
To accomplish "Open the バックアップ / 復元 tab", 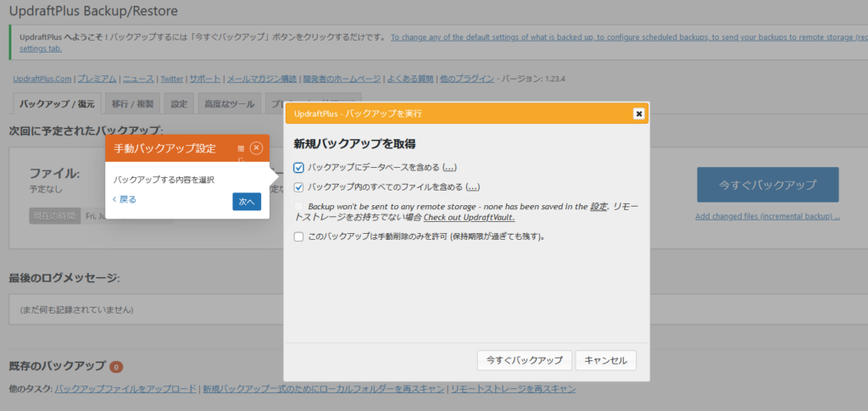I will tap(57, 104).
